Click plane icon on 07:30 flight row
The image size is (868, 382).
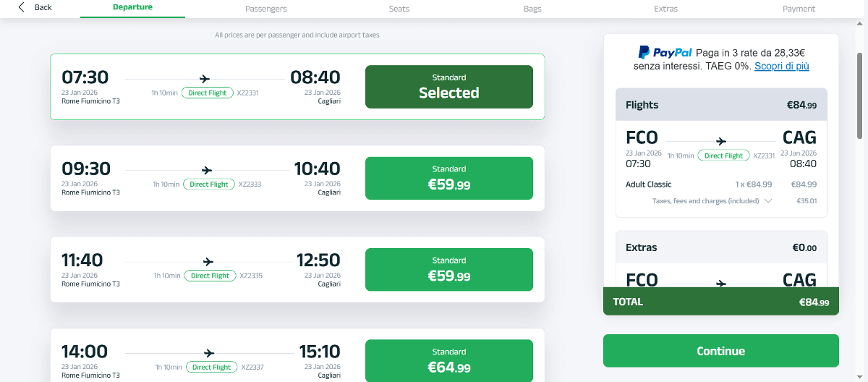204,79
